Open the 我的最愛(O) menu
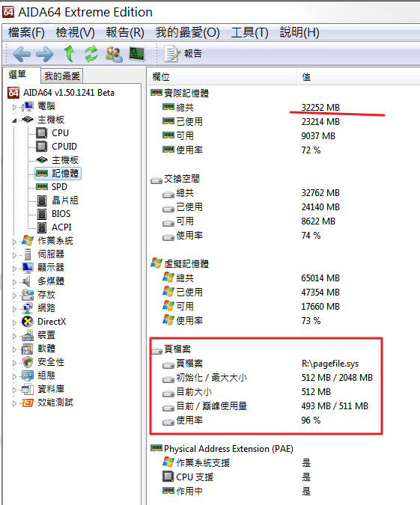Screen dimensions: 420x505 (x=188, y=32)
